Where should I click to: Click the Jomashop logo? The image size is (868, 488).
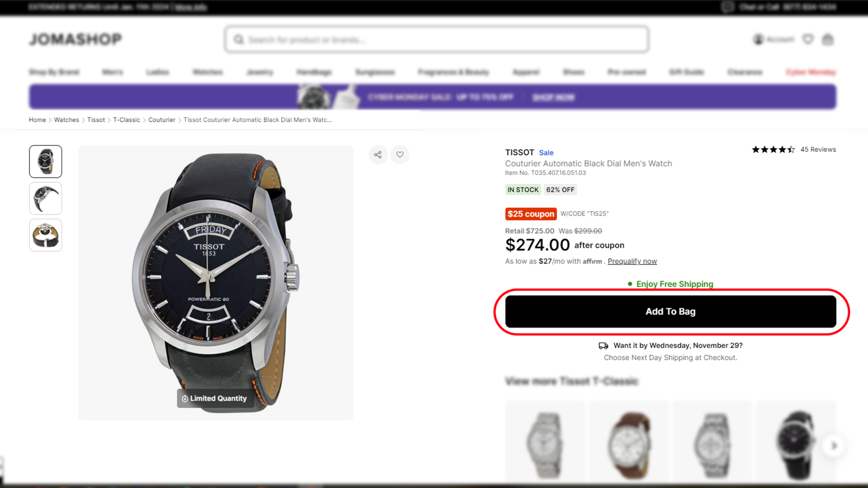[x=75, y=39]
